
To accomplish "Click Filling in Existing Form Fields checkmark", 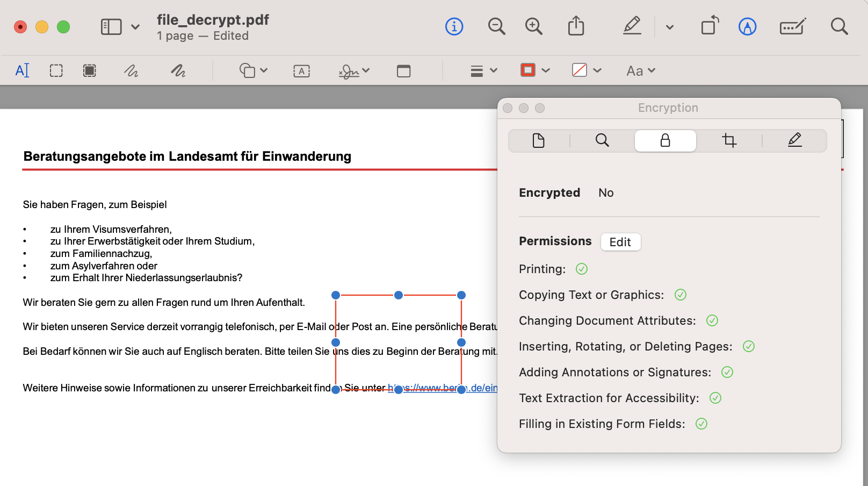I will 701,424.
